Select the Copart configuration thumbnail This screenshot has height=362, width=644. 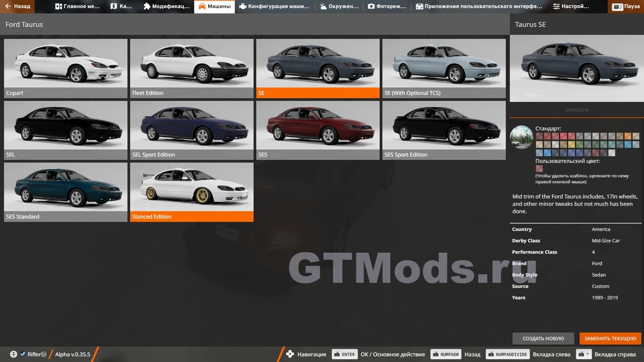point(66,68)
